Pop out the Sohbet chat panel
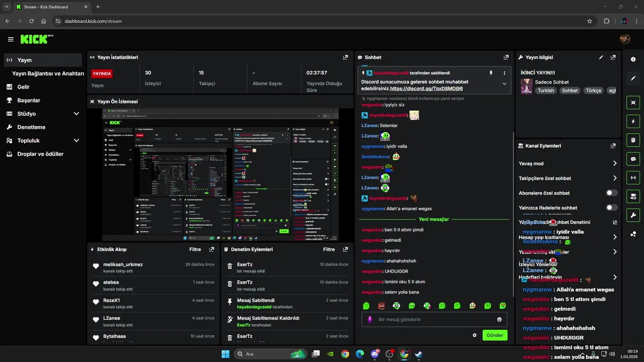 pos(506,57)
